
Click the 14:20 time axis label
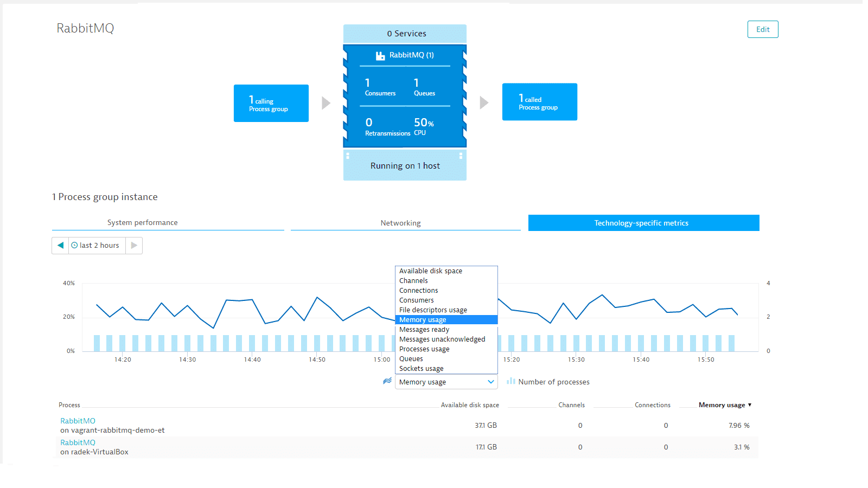(x=123, y=359)
